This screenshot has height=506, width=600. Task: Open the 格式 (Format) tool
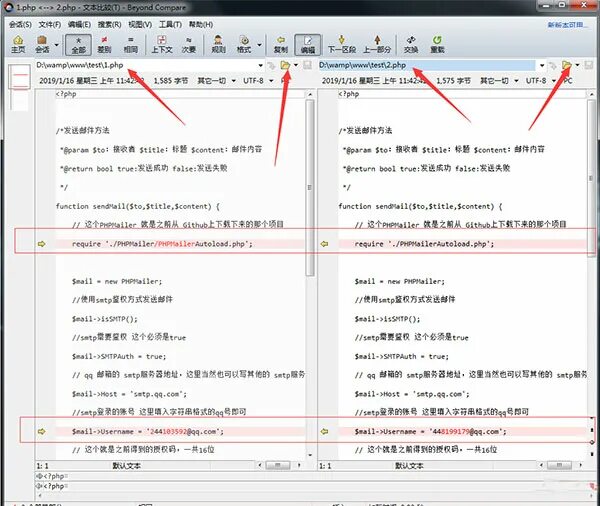pyautogui.click(x=244, y=44)
